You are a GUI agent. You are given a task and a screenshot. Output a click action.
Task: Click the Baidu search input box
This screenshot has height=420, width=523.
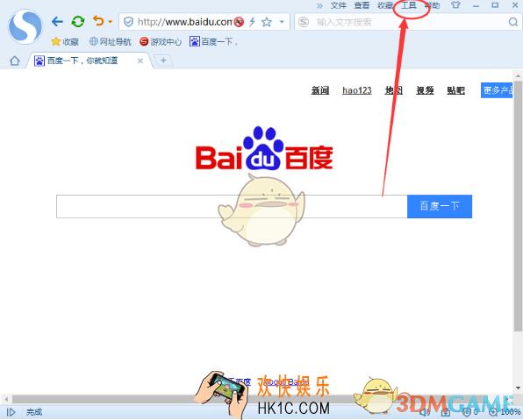[x=232, y=206]
